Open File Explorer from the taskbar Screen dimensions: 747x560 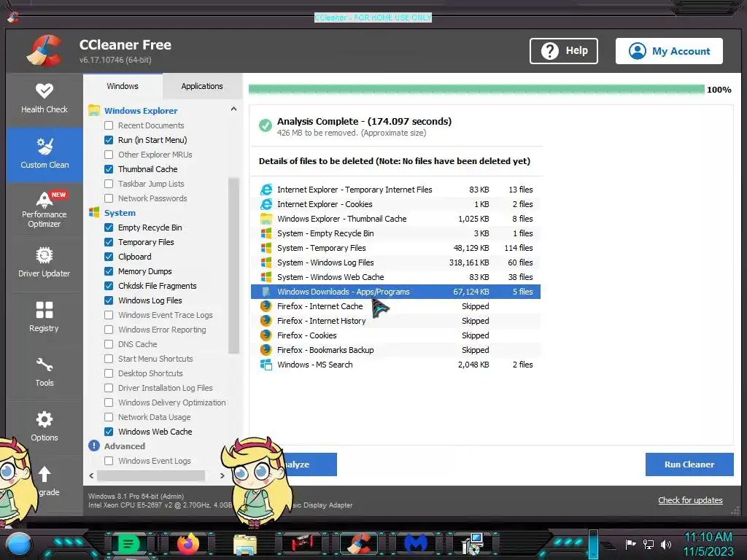(245, 544)
